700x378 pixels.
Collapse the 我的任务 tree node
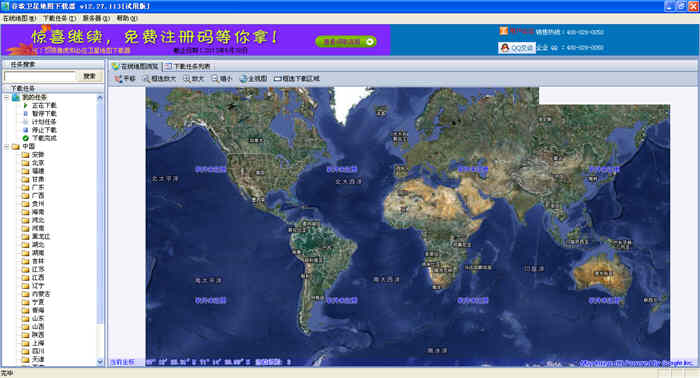pos(7,97)
